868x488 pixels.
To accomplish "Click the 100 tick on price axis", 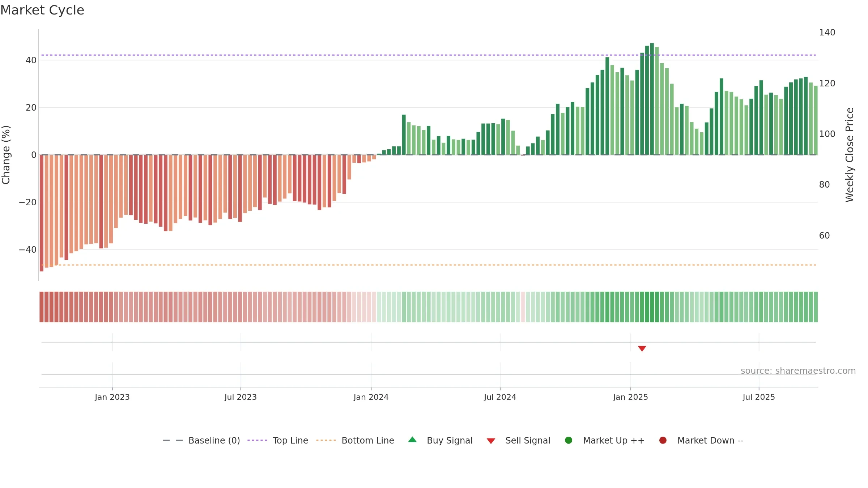I will 827,134.
